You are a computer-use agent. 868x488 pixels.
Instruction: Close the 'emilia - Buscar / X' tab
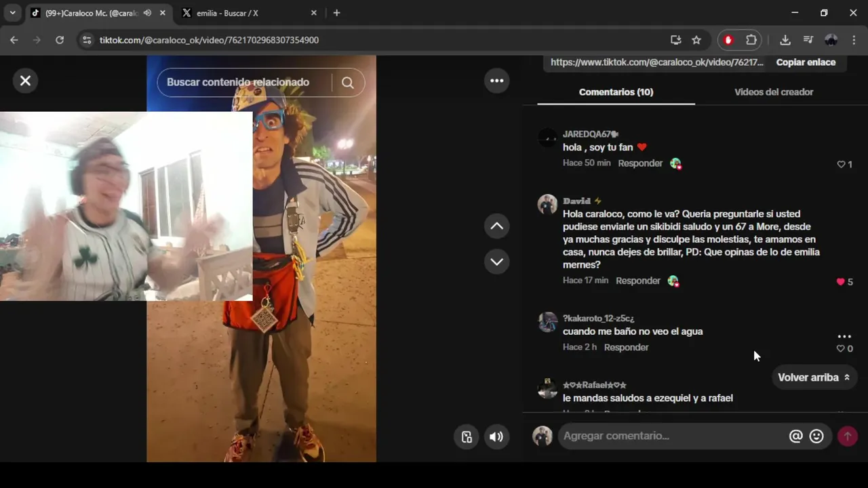click(313, 13)
